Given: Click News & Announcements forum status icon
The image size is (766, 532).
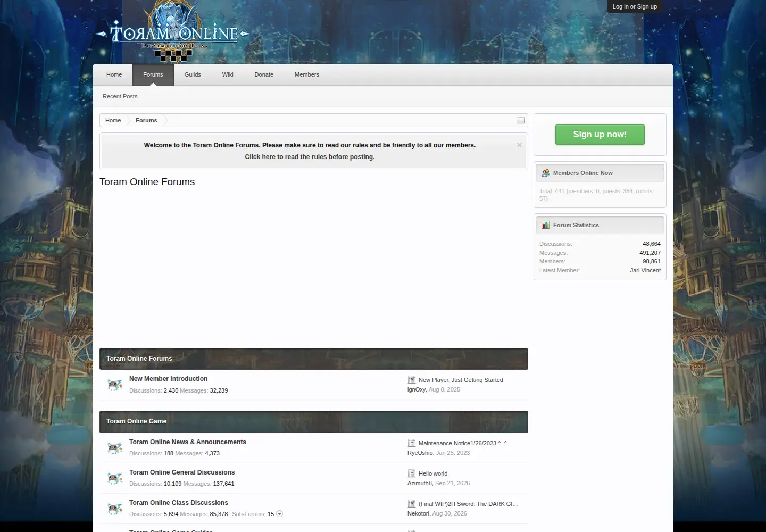Looking at the screenshot, I should coord(115,448).
